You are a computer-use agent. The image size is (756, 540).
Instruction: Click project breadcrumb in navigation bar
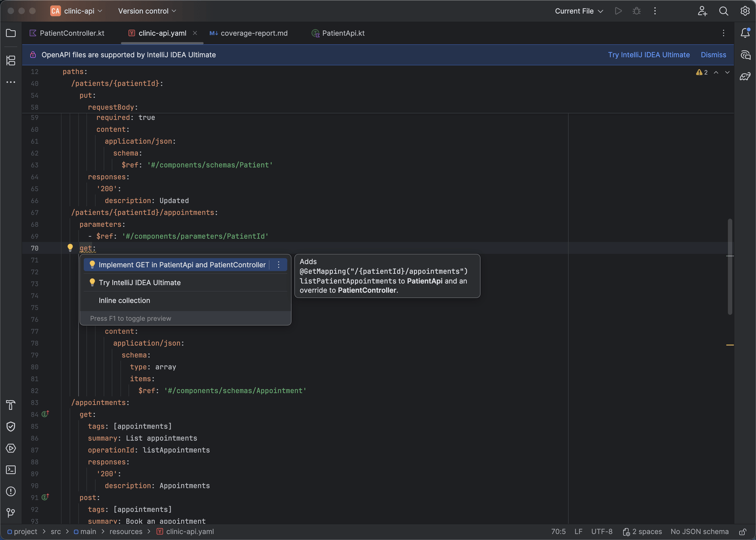coord(22,532)
